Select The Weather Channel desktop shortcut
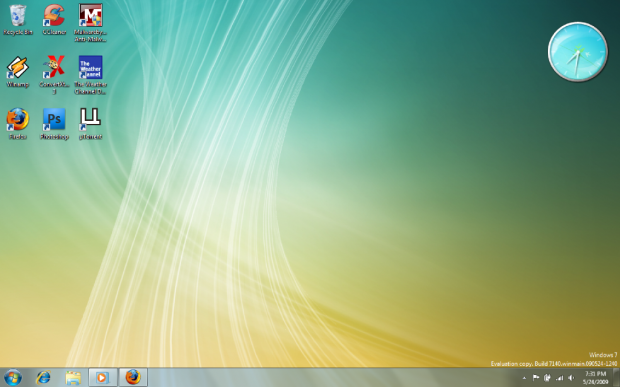Screen dimensions: 620x387 pyautogui.click(x=91, y=75)
